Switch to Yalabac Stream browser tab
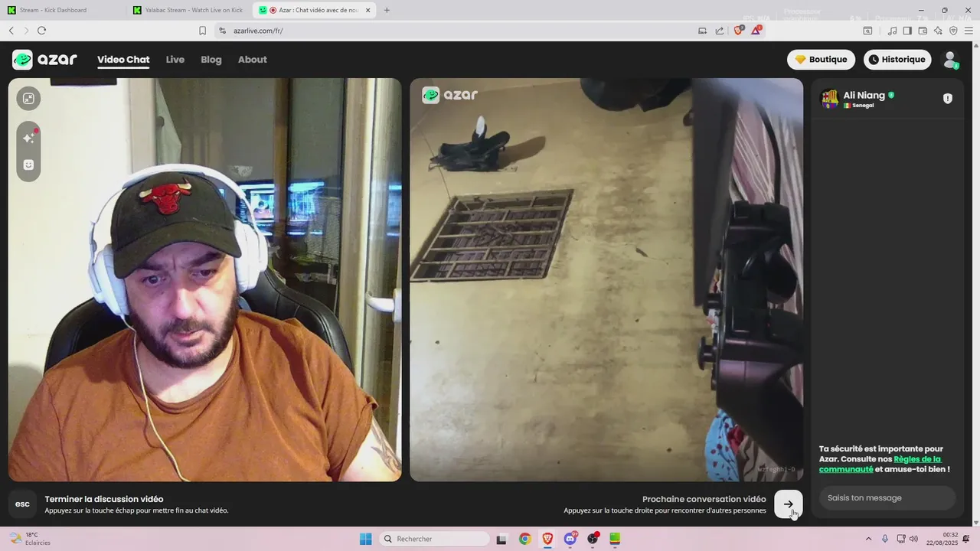This screenshot has height=551, width=980. [188, 10]
